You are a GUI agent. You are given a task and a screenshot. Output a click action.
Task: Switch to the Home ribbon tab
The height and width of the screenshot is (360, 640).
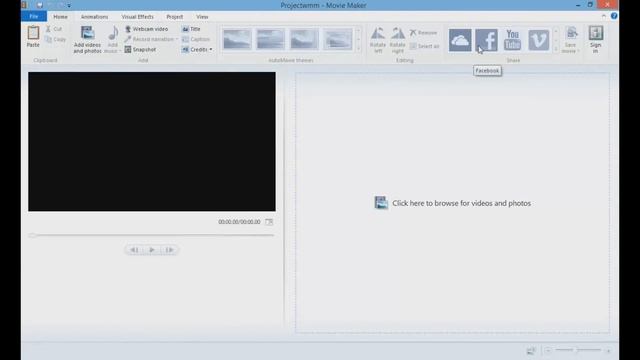point(60,17)
